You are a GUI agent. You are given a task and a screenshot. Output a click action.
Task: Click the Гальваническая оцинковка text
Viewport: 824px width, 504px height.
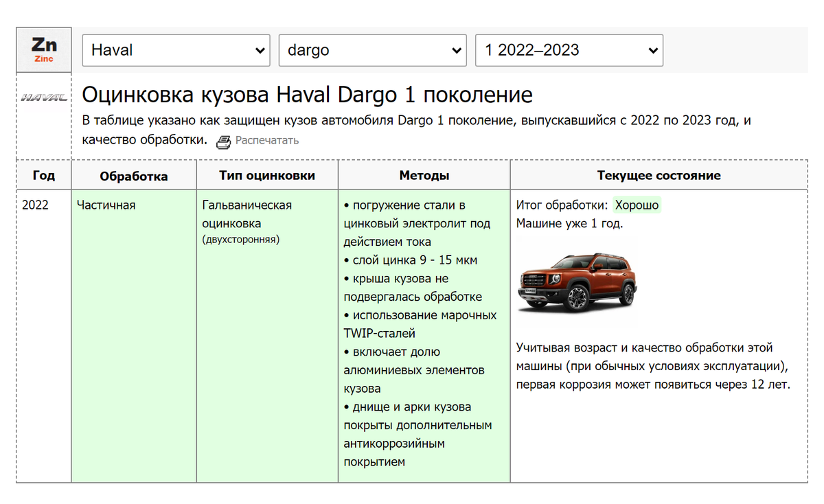pyautogui.click(x=247, y=214)
